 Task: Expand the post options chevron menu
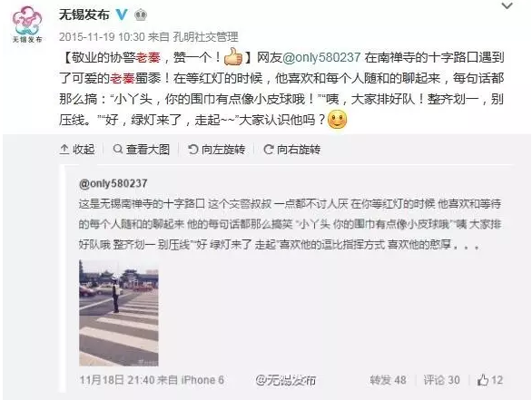507,5
